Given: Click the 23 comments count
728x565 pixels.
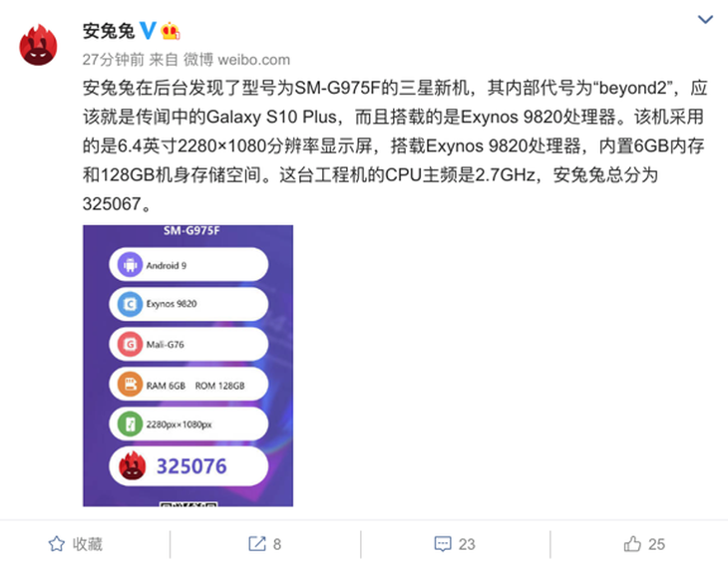Looking at the screenshot, I should (x=467, y=544).
